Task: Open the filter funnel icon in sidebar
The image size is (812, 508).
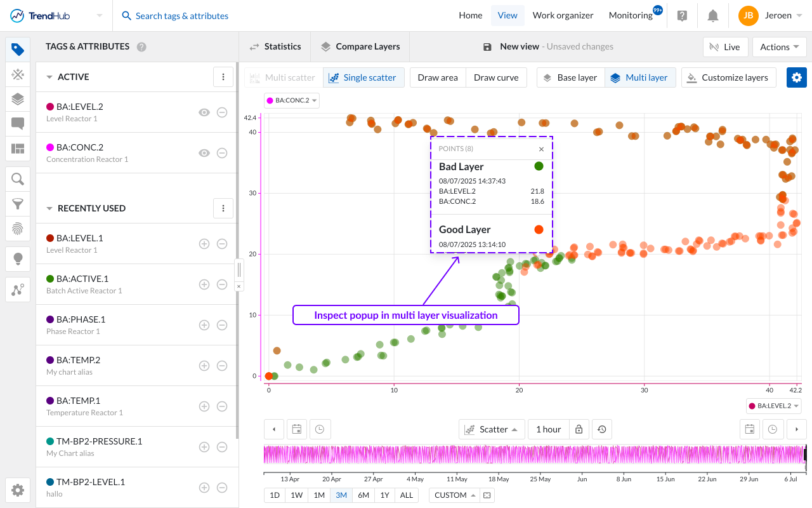Action: click(x=18, y=204)
